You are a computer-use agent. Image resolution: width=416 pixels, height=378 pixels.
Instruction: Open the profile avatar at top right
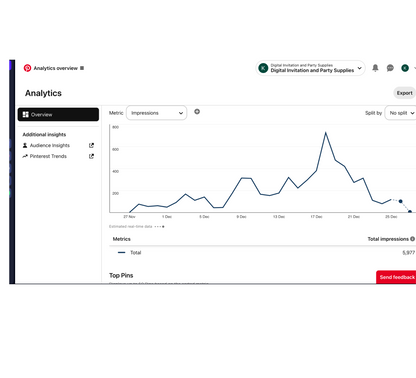(405, 68)
